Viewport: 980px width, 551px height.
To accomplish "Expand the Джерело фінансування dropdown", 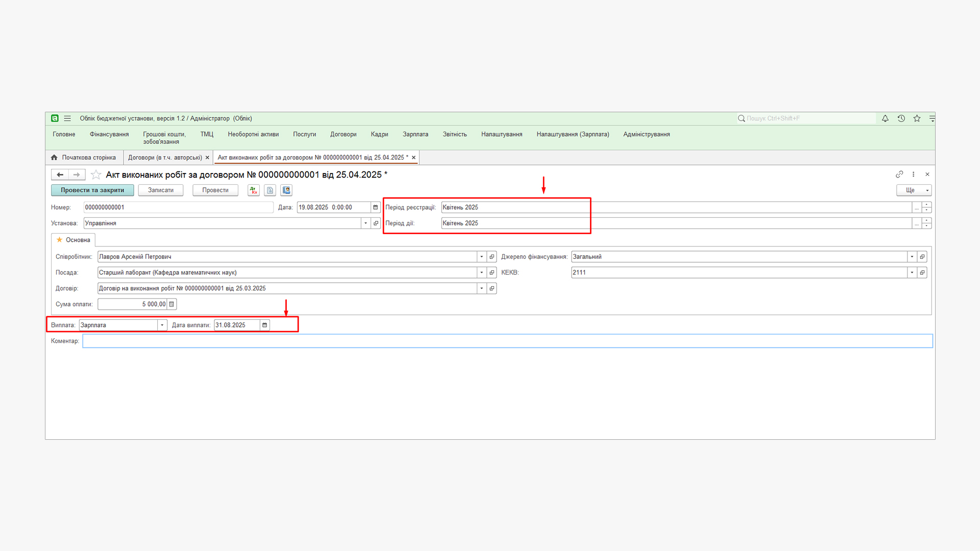I will click(x=912, y=257).
